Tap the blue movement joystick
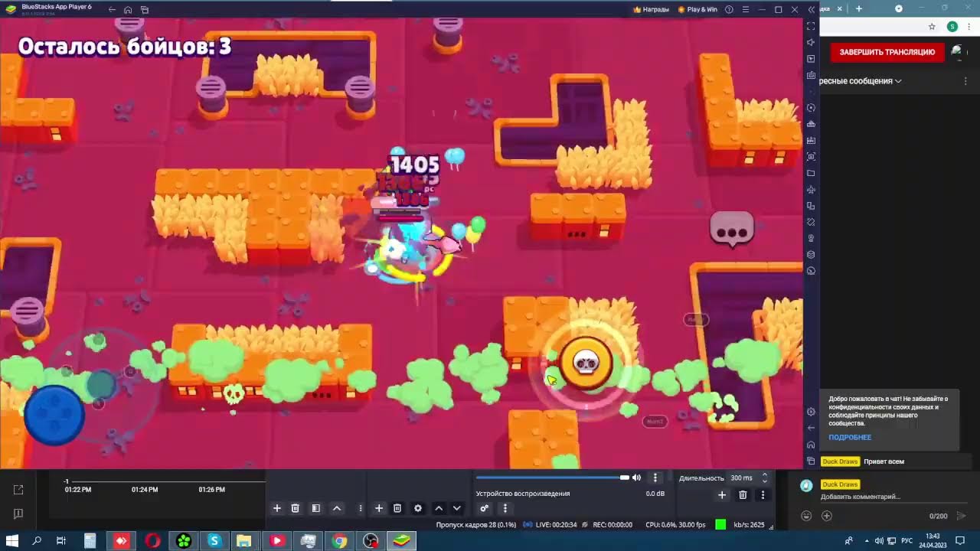980x551 pixels. pos(54,414)
